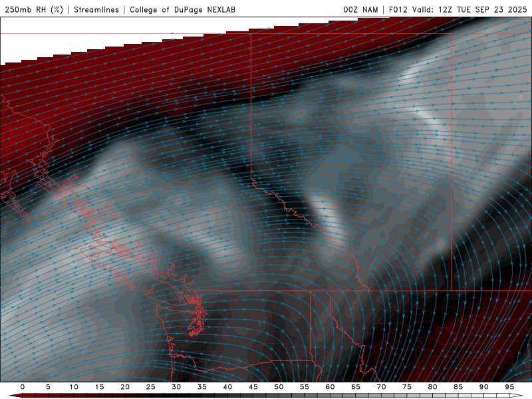Click the "70" humidity scale label
Screen dimensions: 532x399
tap(381, 387)
